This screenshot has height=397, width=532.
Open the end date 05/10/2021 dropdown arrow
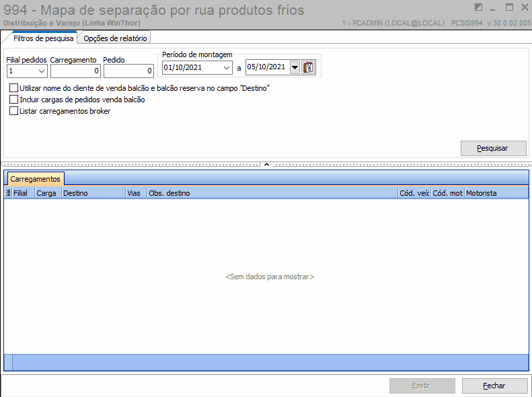click(x=295, y=67)
